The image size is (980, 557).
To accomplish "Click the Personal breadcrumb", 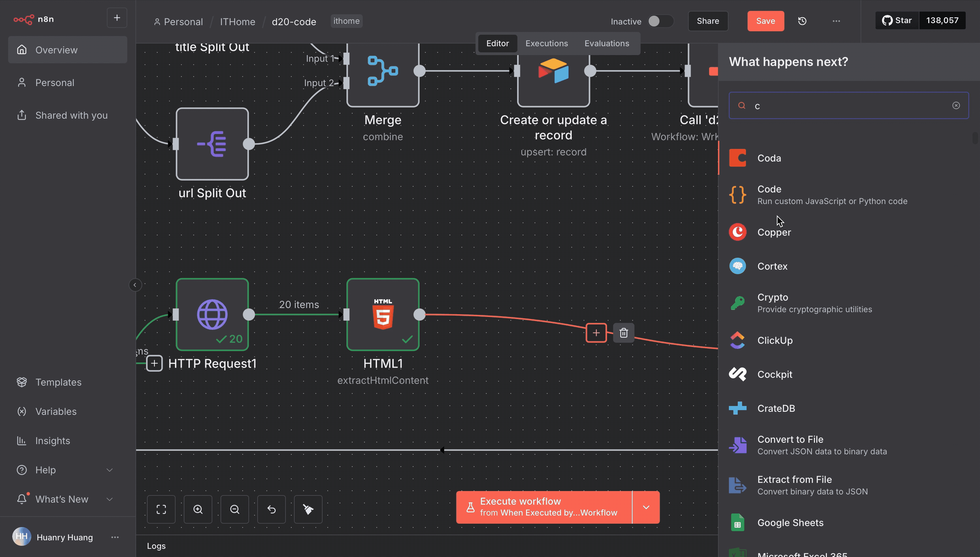I will (178, 21).
